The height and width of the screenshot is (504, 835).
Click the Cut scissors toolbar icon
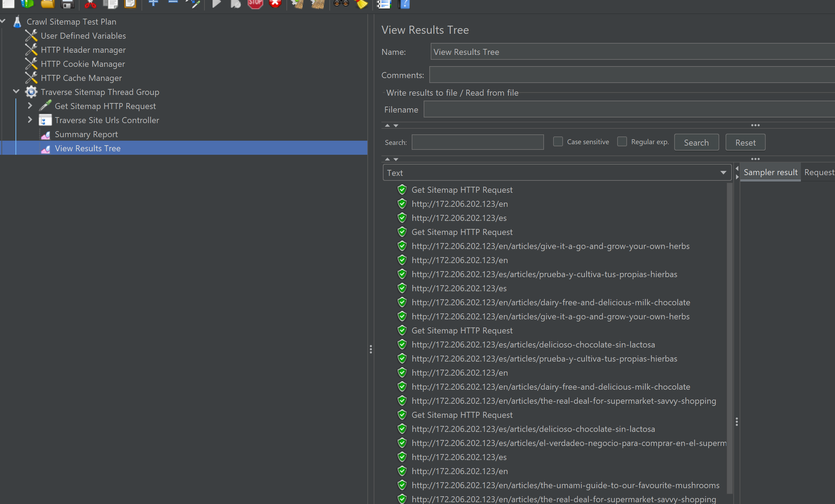tap(90, 4)
